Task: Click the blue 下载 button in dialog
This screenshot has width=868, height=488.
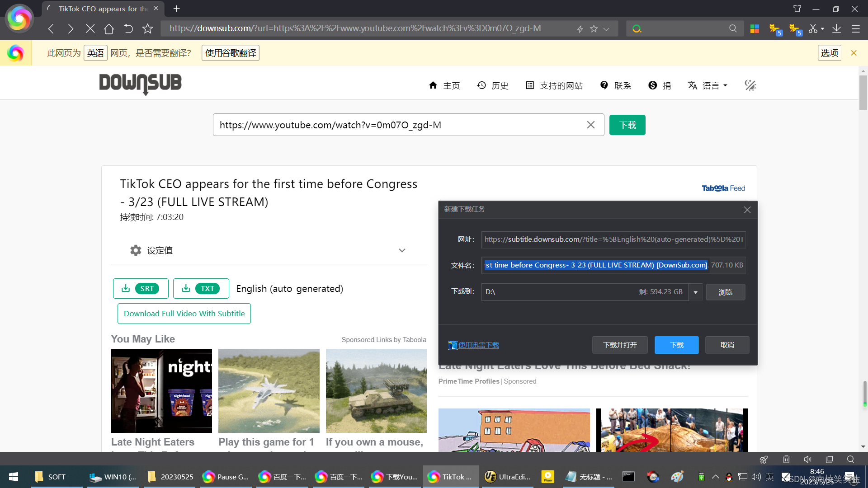Action: pos(676,345)
